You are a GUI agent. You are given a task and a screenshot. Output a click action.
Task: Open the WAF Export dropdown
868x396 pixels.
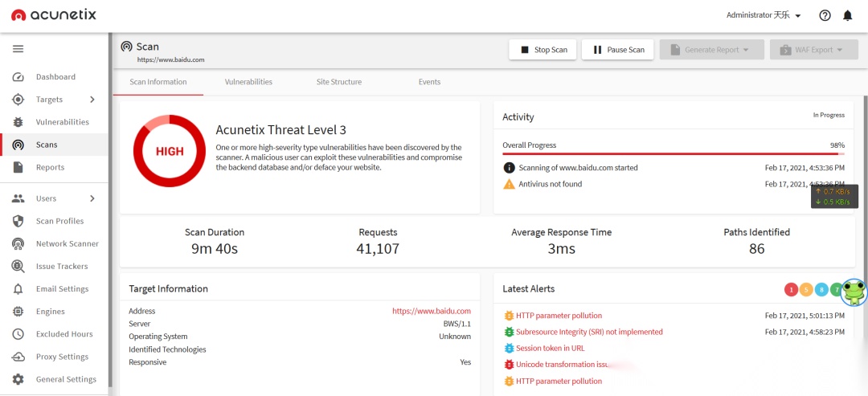813,50
